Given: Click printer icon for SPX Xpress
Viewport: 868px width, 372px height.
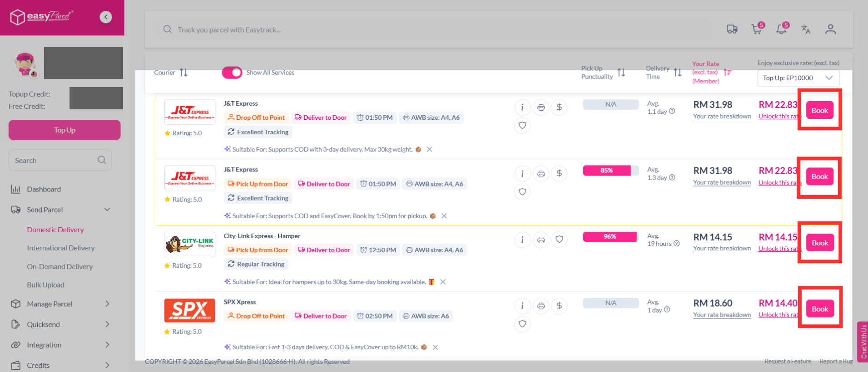Looking at the screenshot, I should coord(541,306).
